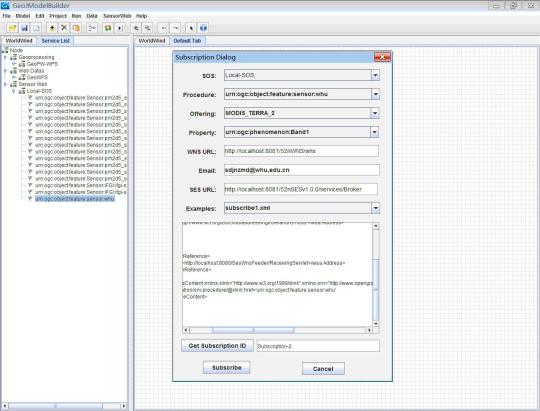Click the copy toolbar icon
The width and height of the screenshot is (540, 411).
pyautogui.click(x=76, y=28)
